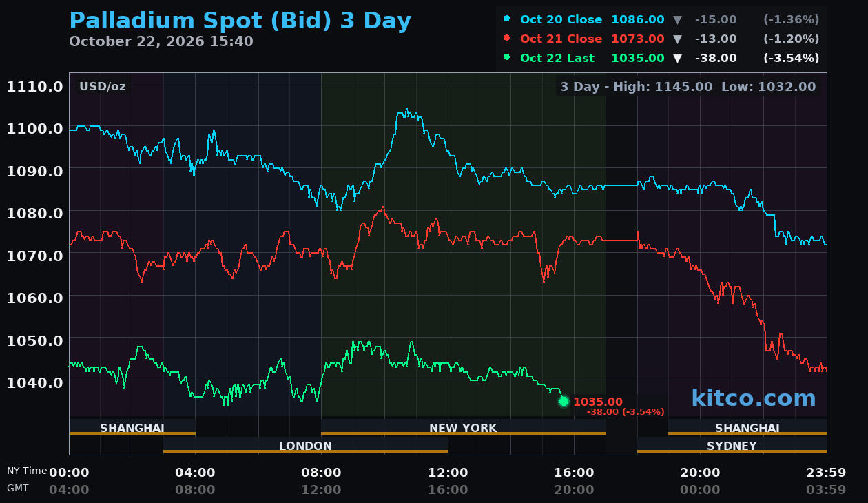868x503 pixels.
Task: Click the 1050.0 y-axis label
Action: (35, 340)
